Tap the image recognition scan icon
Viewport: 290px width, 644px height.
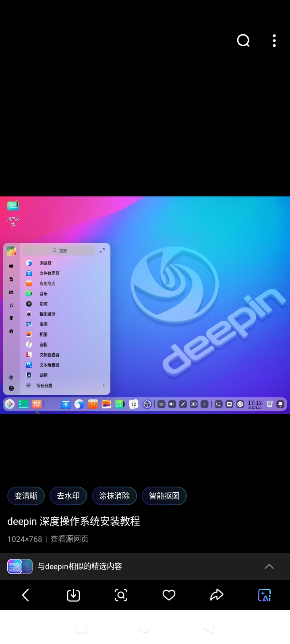[x=121, y=595]
